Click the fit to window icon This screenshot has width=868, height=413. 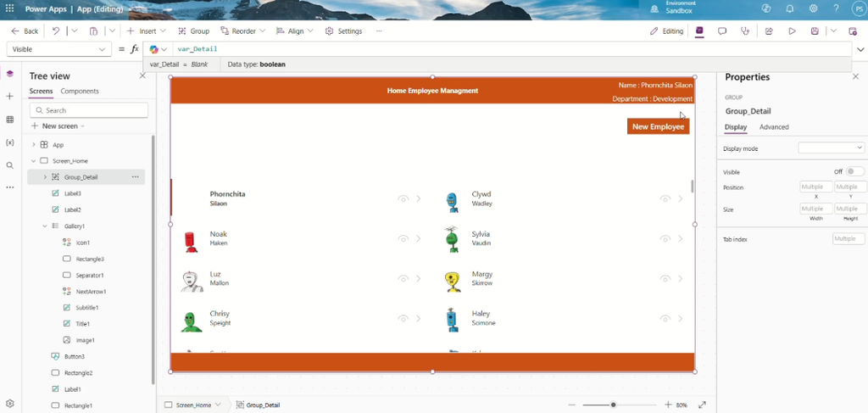pyautogui.click(x=702, y=405)
